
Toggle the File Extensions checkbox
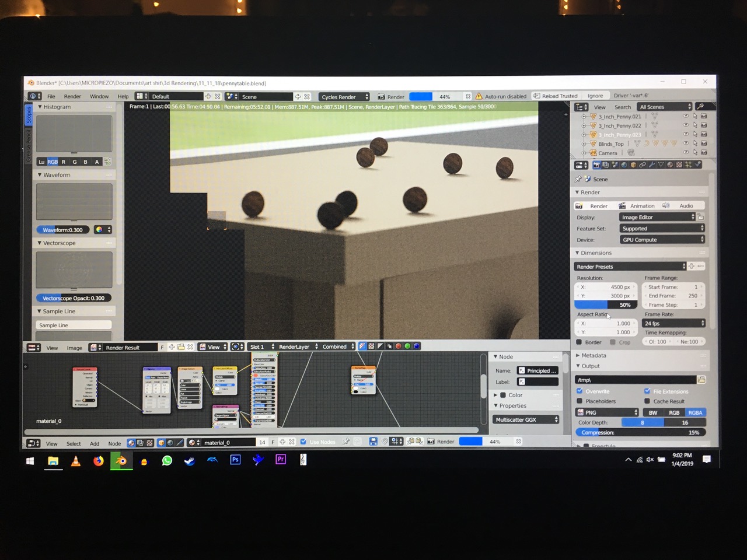(647, 391)
